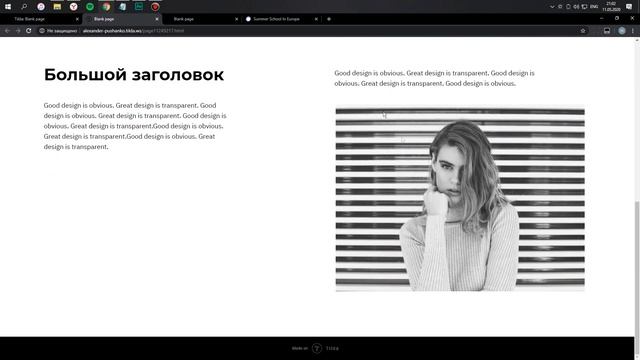The image size is (640, 360).
Task: Close the third Blank page tab
Action: click(236, 19)
